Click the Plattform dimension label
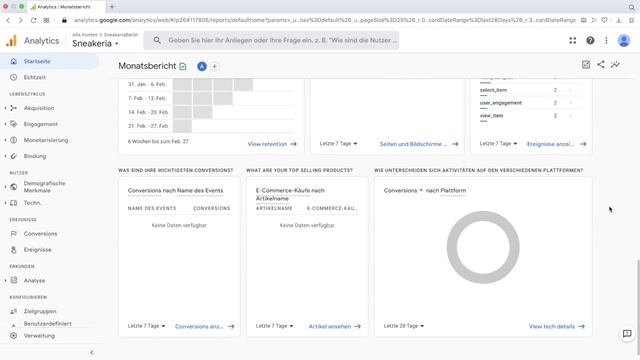Screen dimensions: 640x360 453,191
